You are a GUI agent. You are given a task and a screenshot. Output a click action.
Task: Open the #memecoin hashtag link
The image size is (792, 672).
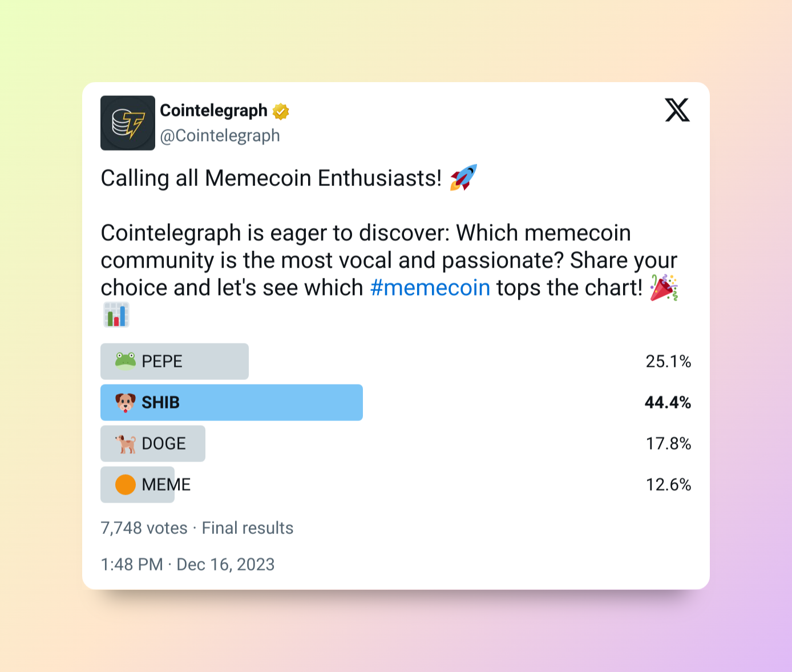[x=430, y=288]
